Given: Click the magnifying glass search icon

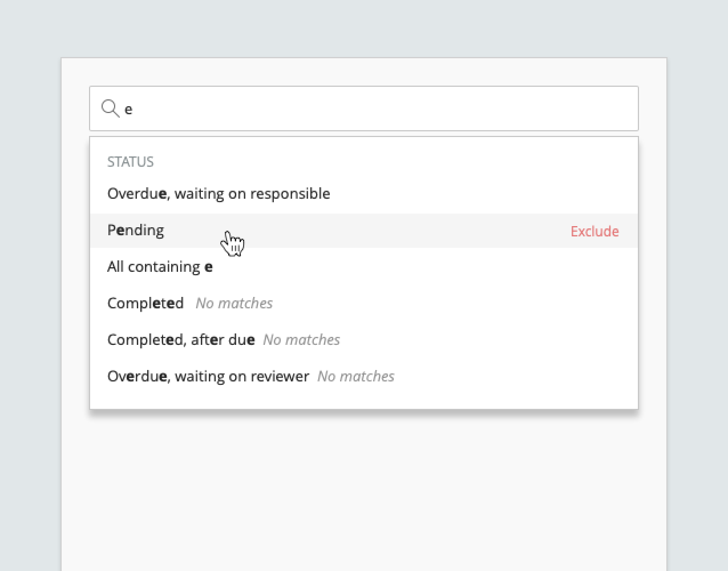Looking at the screenshot, I should (110, 108).
